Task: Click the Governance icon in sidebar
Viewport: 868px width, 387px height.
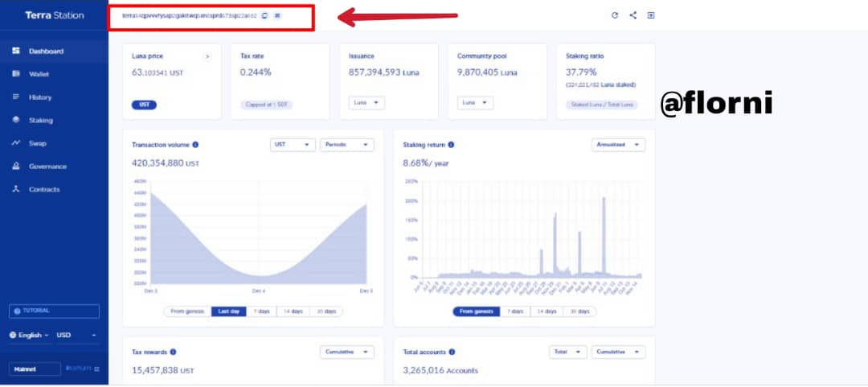Action: (x=16, y=167)
